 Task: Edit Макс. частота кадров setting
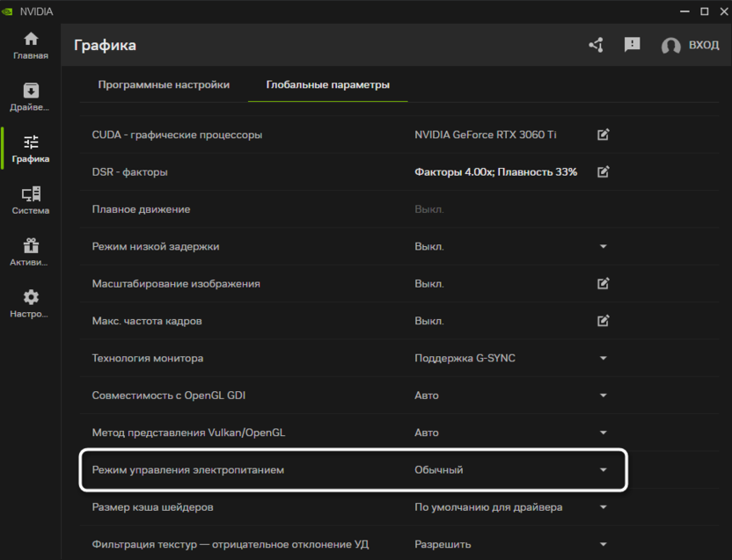pos(603,321)
